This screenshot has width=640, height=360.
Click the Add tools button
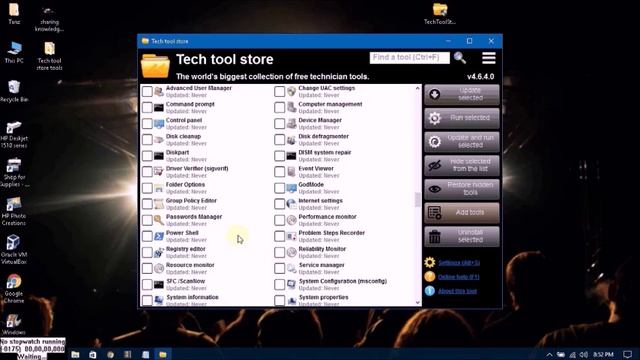coord(462,213)
